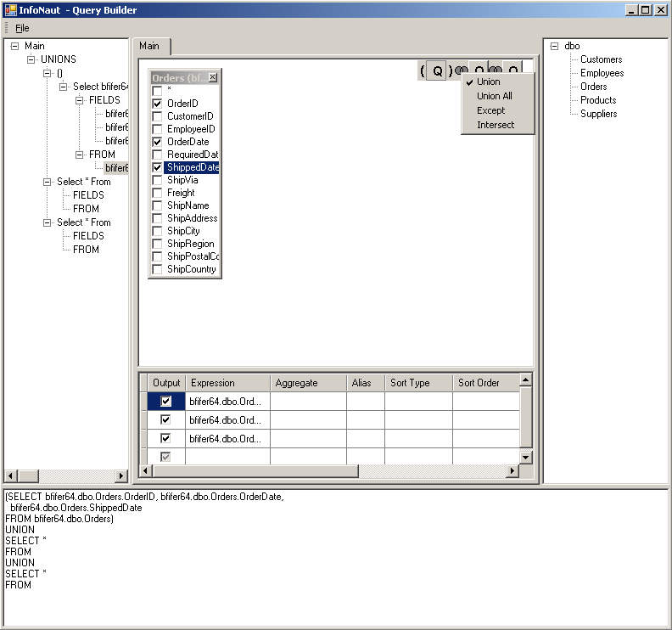The width and height of the screenshot is (672, 630).
Task: Select the rightmost Q query icon
Action: [512, 71]
